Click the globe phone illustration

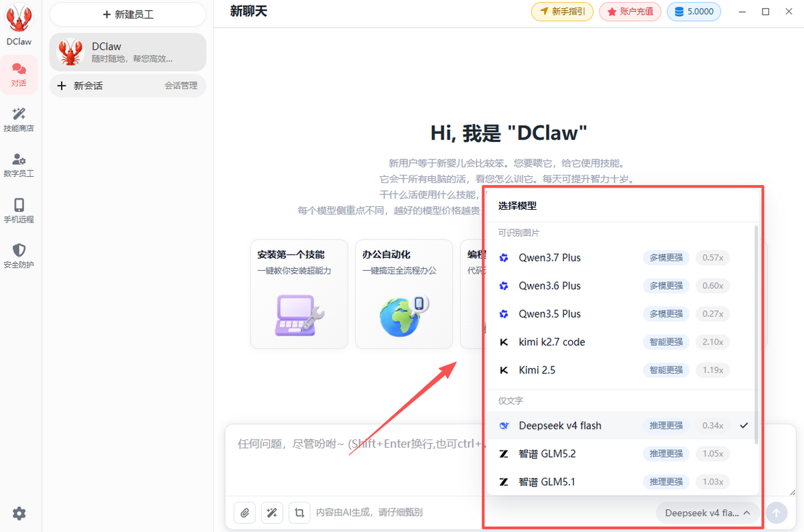click(404, 315)
